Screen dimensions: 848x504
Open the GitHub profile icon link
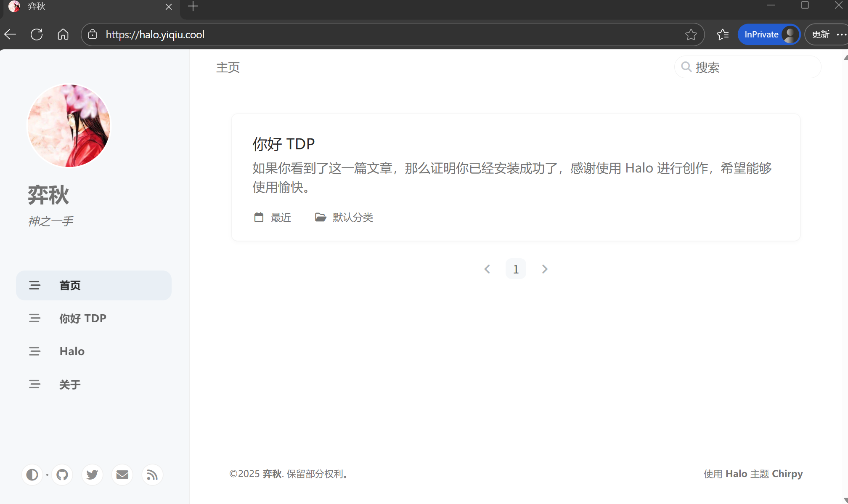pos(62,475)
